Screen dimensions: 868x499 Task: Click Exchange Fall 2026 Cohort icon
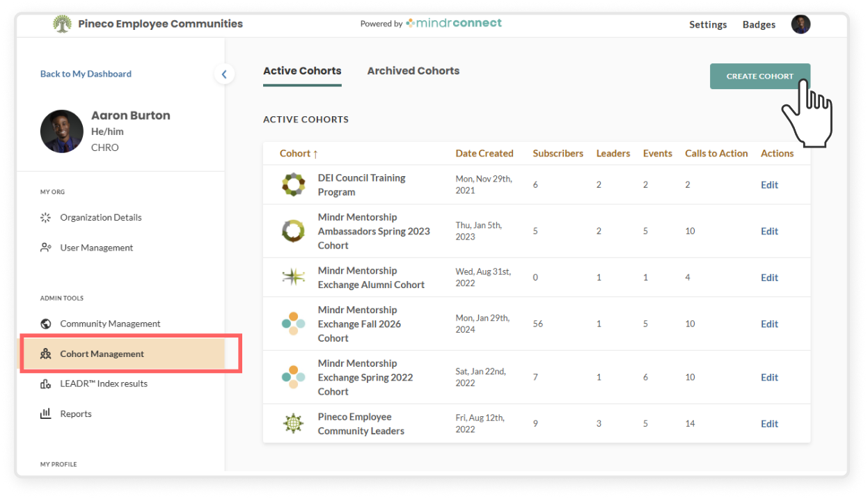coord(293,324)
